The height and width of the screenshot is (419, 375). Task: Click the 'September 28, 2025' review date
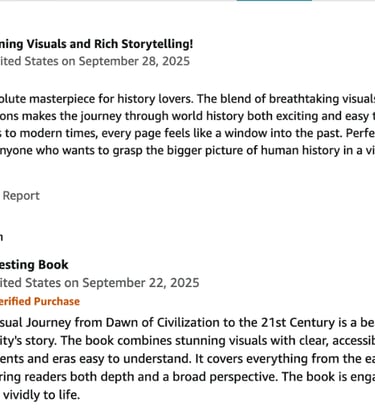click(134, 61)
